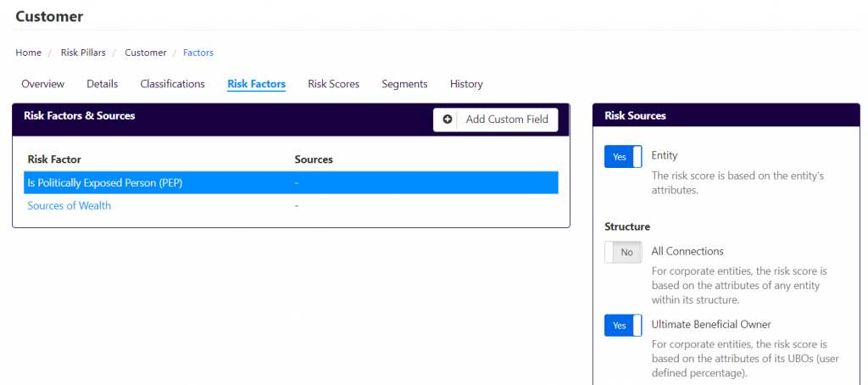868x385 pixels.
Task: Click the Customer breadcrumb link
Action: 146,53
